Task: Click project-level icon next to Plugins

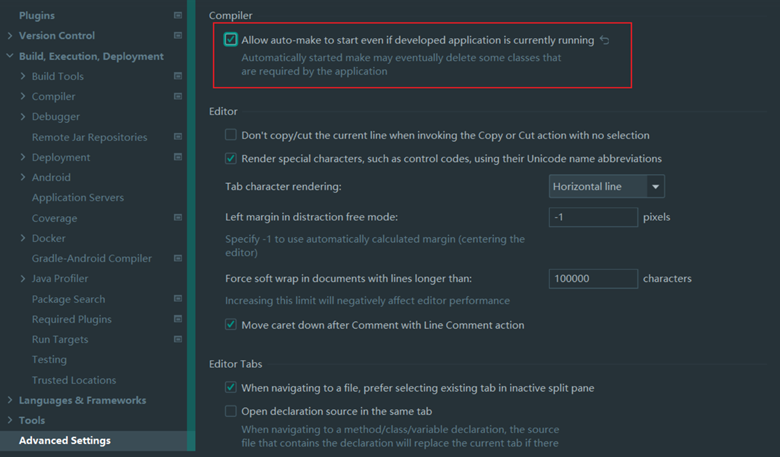Action: pos(178,16)
